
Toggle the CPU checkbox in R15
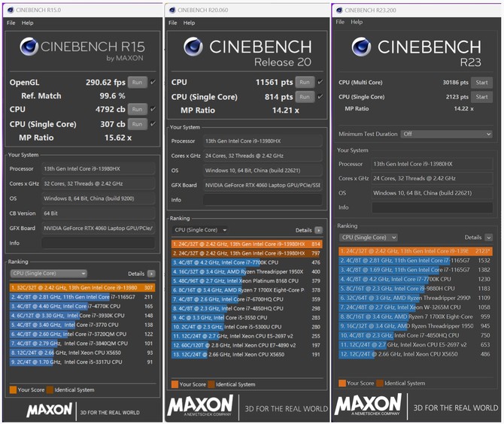pyautogui.click(x=153, y=109)
